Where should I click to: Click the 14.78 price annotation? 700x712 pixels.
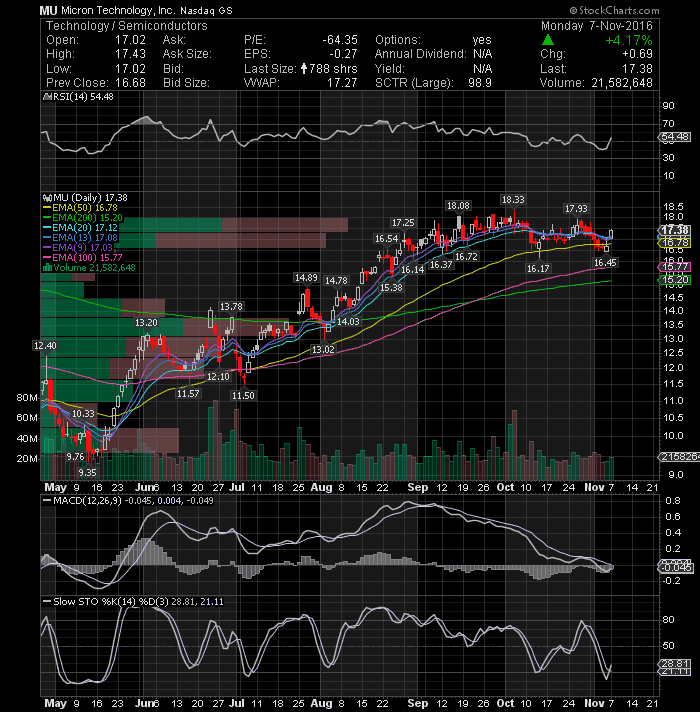pos(336,281)
